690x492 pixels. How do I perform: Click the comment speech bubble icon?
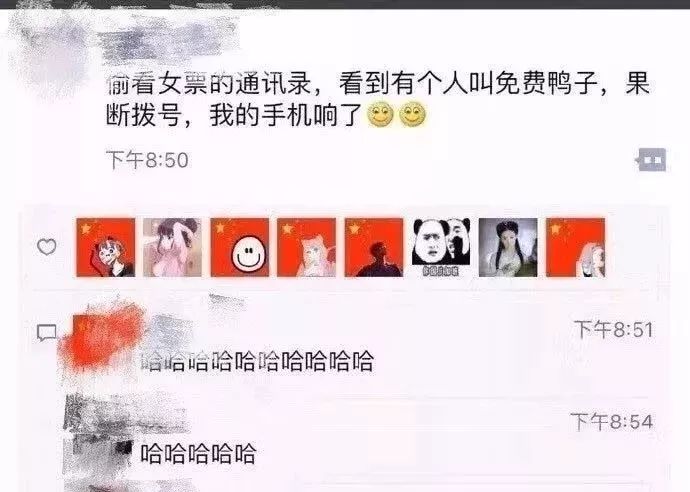pos(47,333)
